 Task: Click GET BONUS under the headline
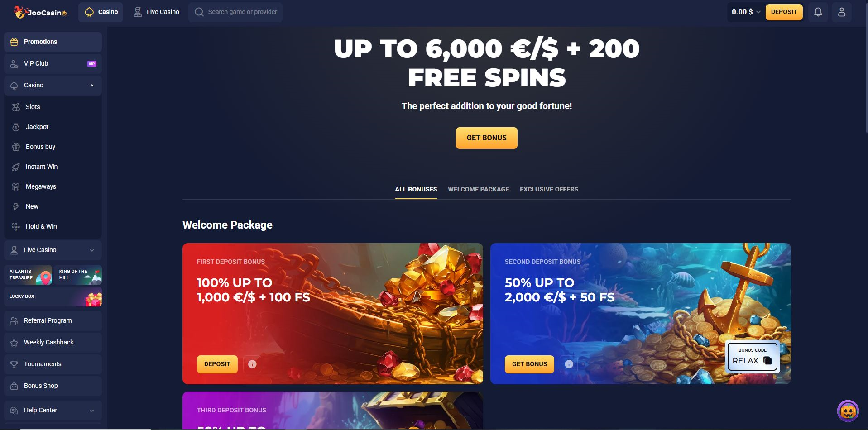(x=486, y=138)
